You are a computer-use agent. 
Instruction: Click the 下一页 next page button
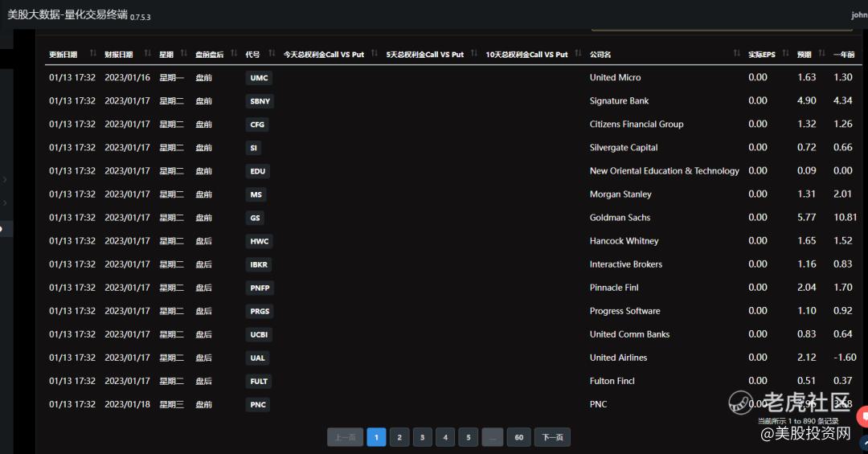552,437
